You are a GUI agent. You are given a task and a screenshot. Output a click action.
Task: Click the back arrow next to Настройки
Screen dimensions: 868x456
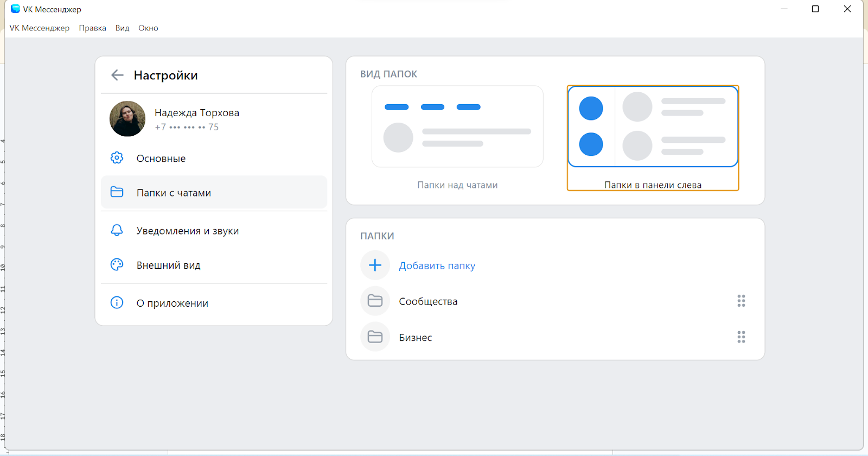click(117, 75)
